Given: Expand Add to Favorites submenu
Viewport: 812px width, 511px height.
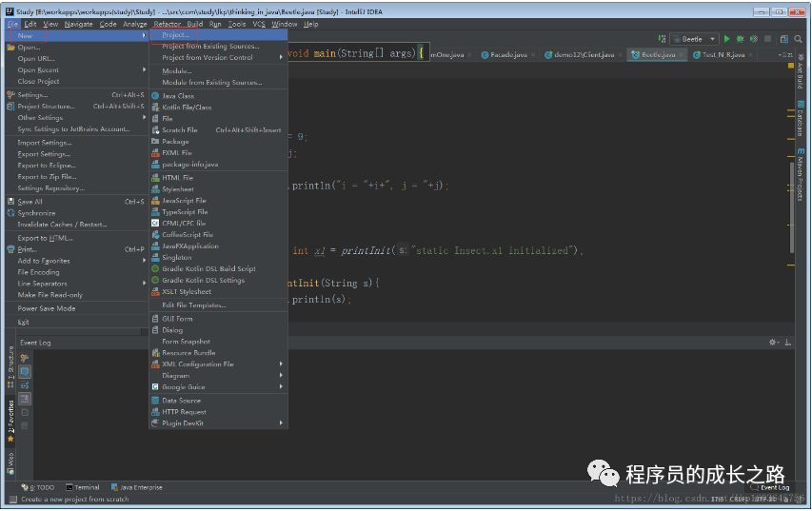Looking at the screenshot, I should tap(76, 261).
